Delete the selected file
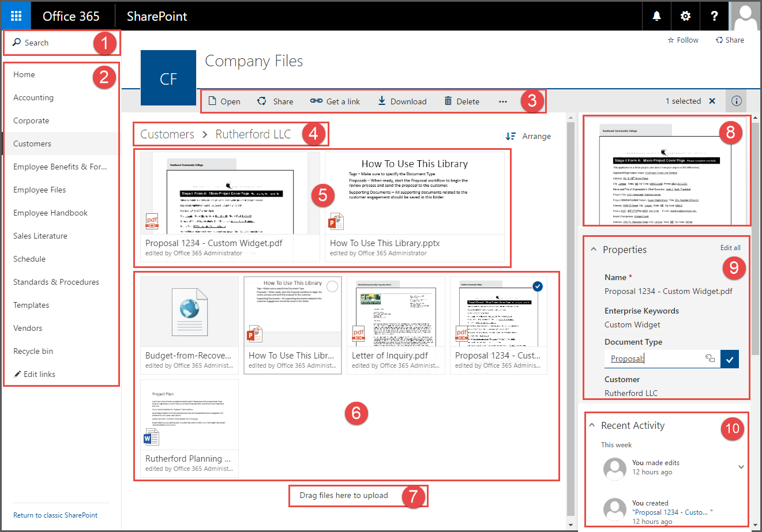 (461, 101)
